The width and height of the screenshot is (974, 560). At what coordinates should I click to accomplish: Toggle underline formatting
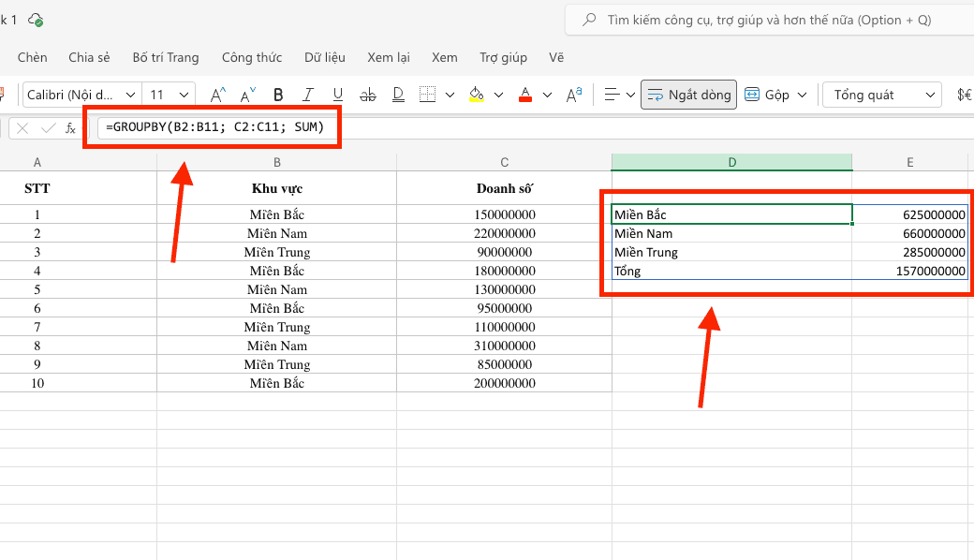(338, 95)
